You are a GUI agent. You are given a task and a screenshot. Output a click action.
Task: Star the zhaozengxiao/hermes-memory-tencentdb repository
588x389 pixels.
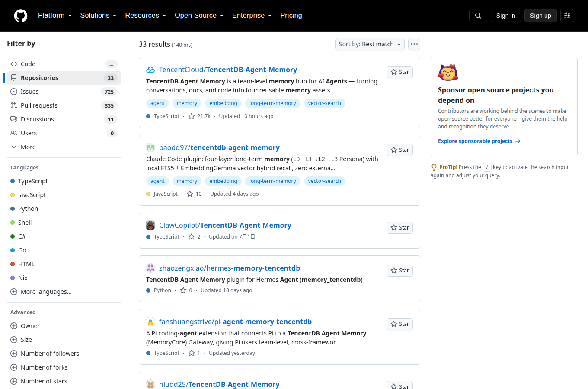coord(399,271)
